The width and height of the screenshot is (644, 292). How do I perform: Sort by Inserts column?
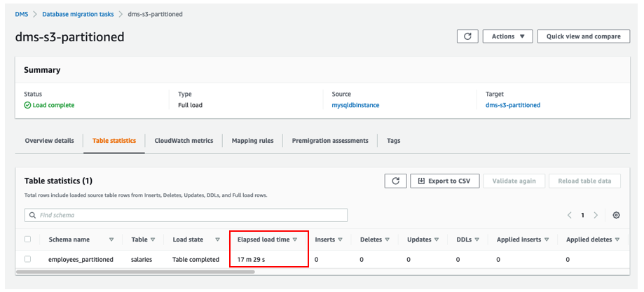[x=340, y=239]
